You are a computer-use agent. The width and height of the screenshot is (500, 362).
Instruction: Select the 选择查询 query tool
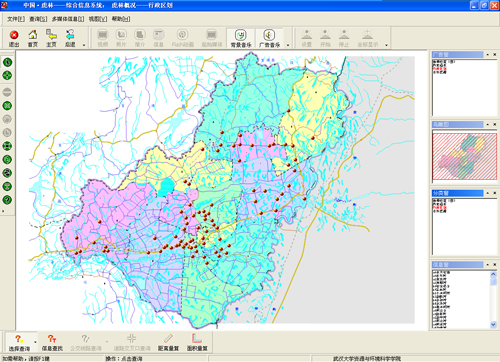(19, 343)
